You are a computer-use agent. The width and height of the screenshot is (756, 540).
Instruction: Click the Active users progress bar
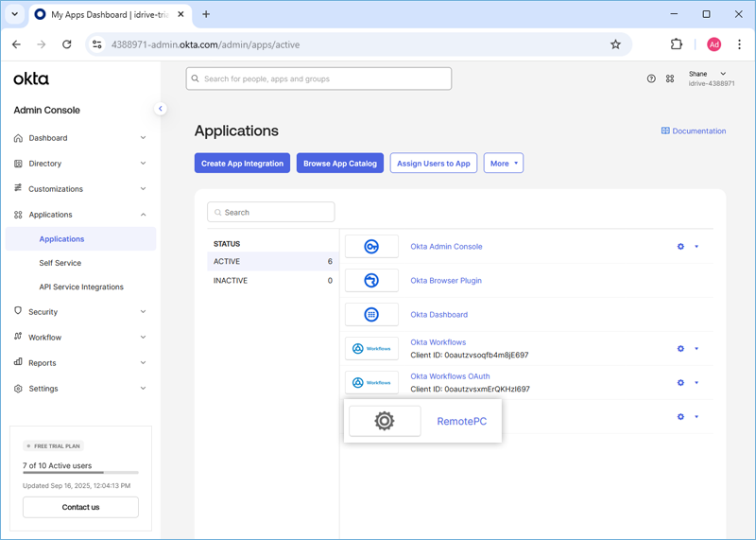(x=80, y=472)
